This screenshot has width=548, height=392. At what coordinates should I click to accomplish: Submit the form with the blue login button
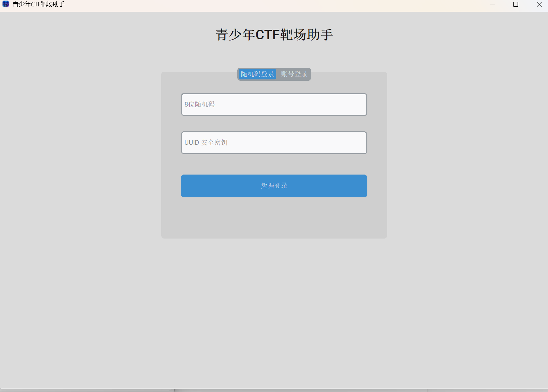(x=274, y=186)
